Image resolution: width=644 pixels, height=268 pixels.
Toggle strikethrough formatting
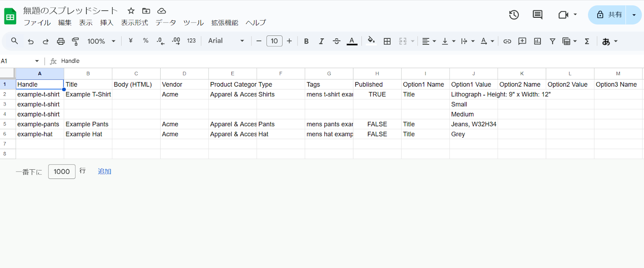[x=336, y=41]
